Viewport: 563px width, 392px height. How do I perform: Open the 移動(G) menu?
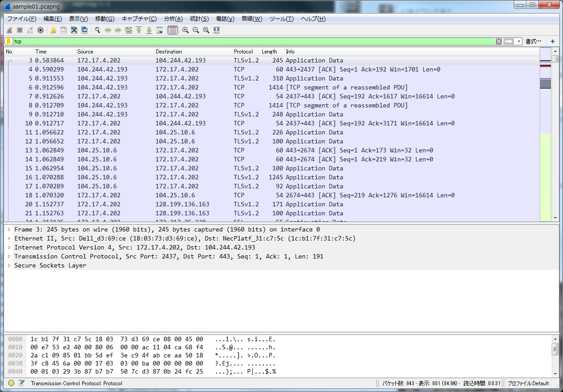click(105, 19)
